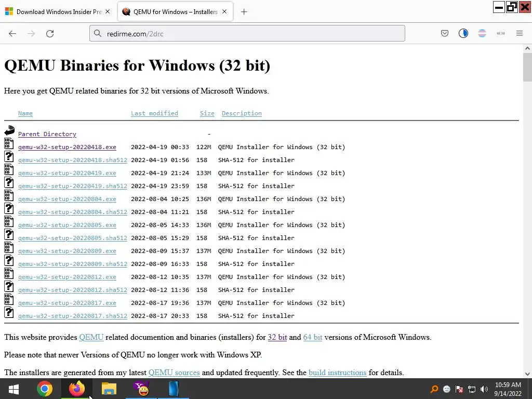Open qemu-w32-setup-20220418.sha512
The height and width of the screenshot is (399, 532).
(73, 160)
